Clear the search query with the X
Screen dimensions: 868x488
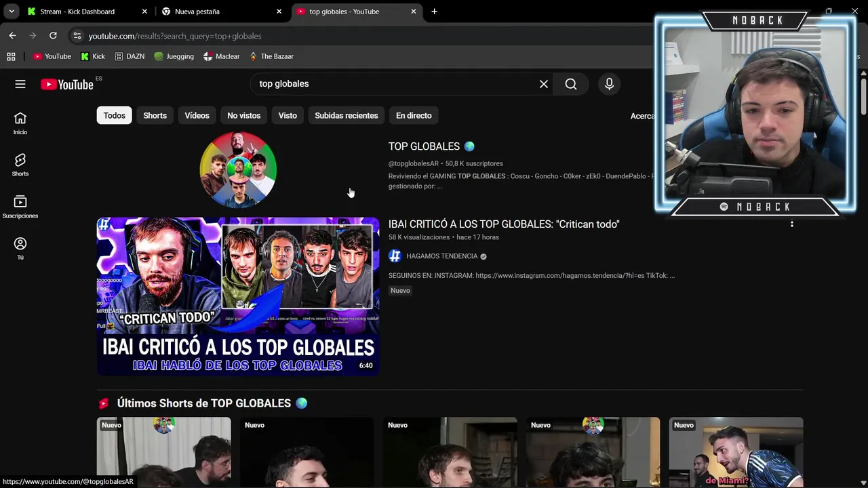pyautogui.click(x=543, y=84)
